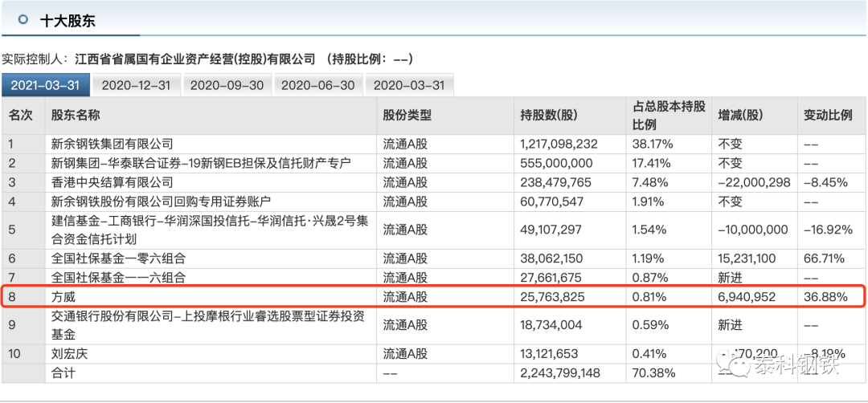The width and height of the screenshot is (868, 403).
Task: Click the 变动比例 column header
Action: pyautogui.click(x=828, y=115)
